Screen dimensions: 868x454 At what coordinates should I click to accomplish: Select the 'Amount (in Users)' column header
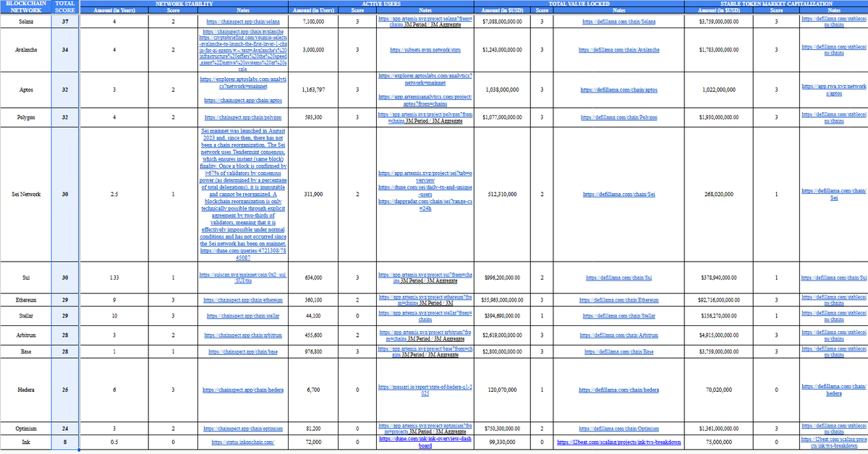point(313,10)
